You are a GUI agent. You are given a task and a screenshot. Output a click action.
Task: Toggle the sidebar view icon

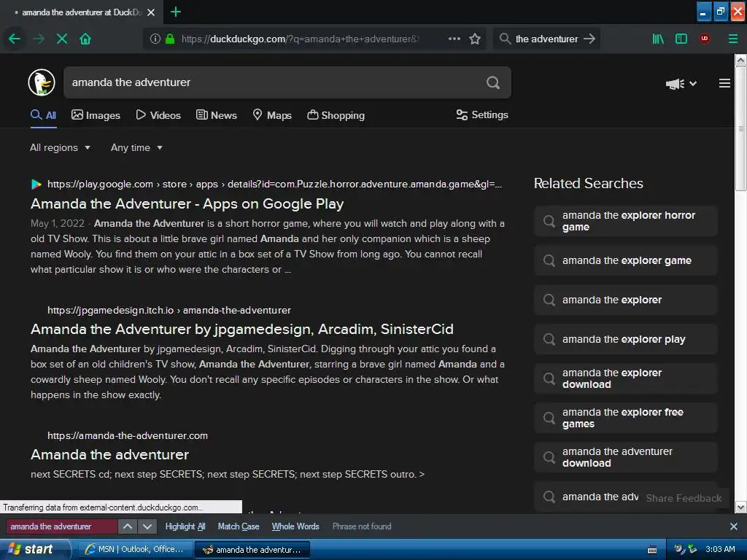pos(681,39)
